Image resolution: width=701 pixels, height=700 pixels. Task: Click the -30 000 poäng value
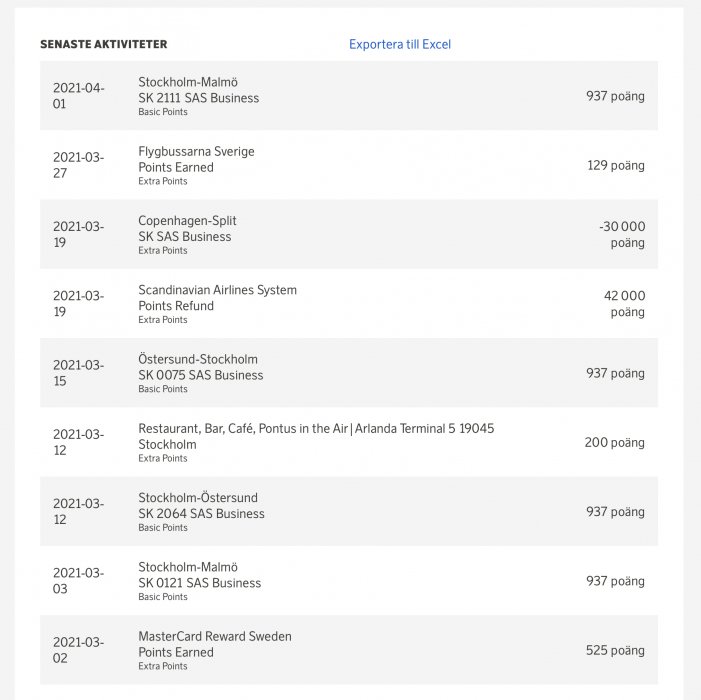[x=622, y=235]
